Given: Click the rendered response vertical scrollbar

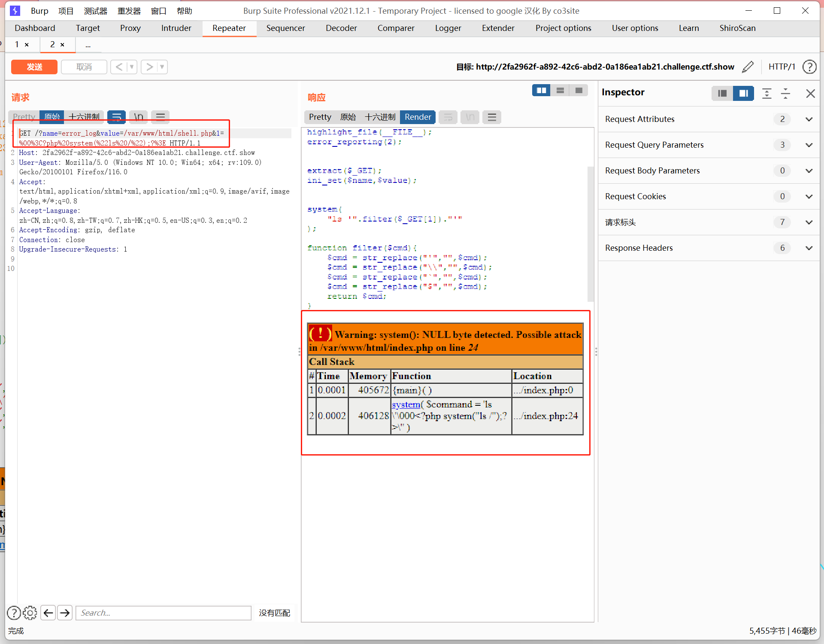Looking at the screenshot, I should tap(591, 234).
